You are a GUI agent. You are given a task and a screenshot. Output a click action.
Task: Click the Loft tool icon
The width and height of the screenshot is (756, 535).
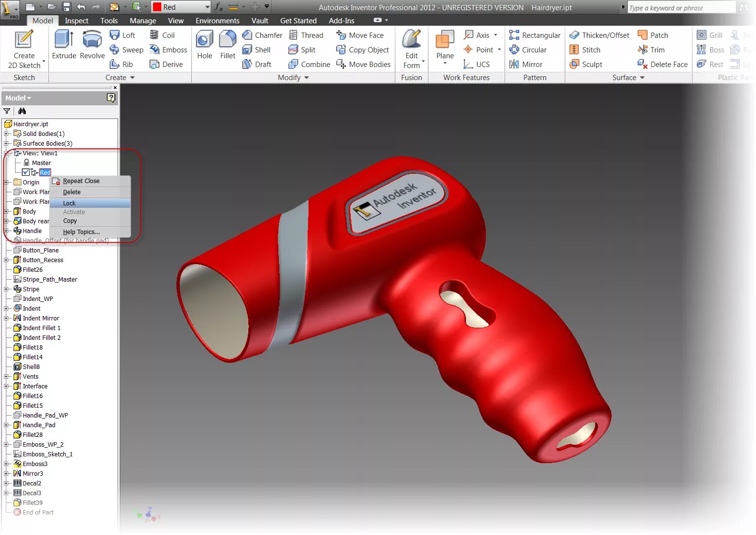[115, 35]
